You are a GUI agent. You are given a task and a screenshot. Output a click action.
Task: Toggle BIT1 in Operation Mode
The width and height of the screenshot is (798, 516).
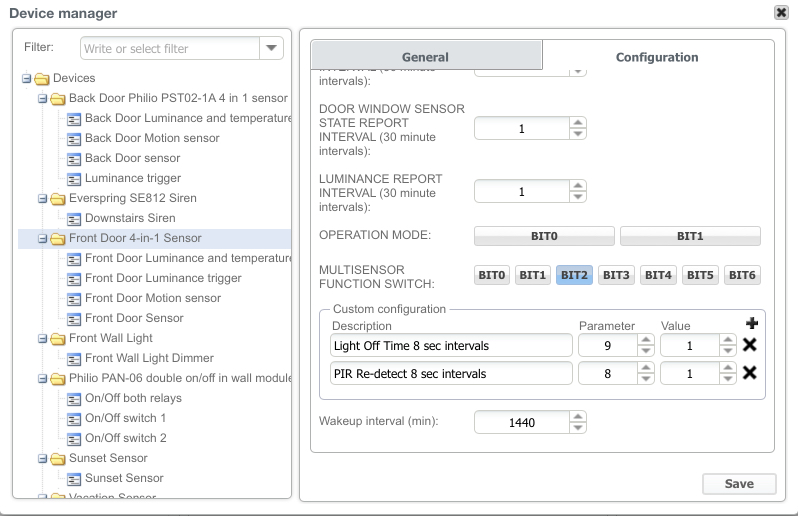[x=690, y=236]
